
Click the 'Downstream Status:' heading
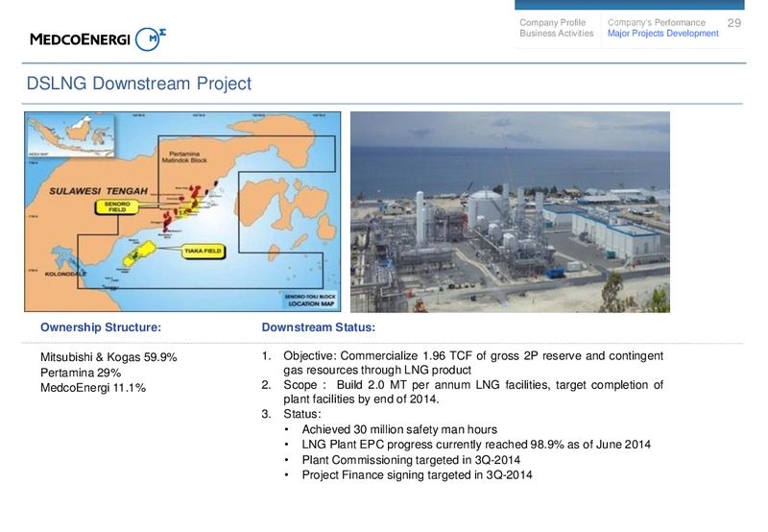[319, 327]
